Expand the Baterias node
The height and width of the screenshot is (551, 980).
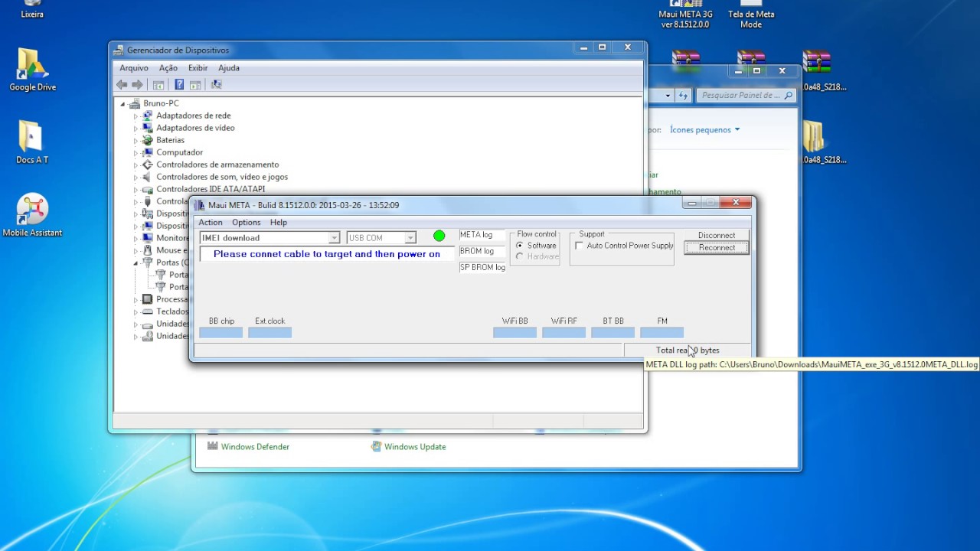pyautogui.click(x=136, y=141)
